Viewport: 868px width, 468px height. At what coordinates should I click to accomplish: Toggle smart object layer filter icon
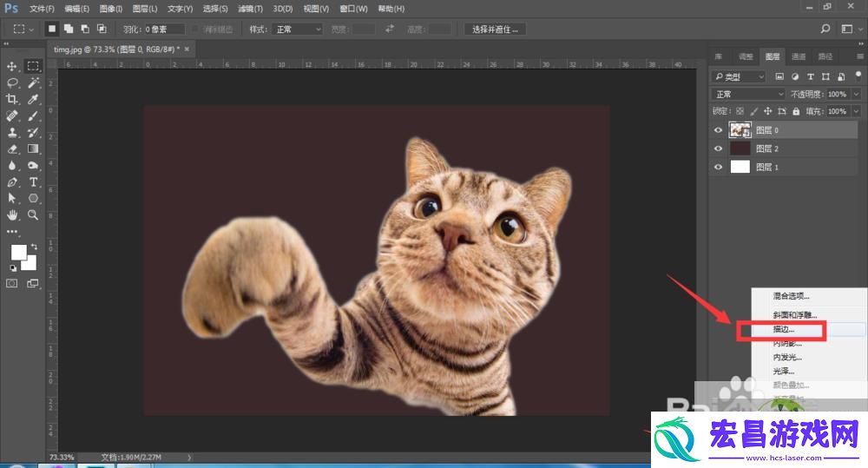[841, 77]
